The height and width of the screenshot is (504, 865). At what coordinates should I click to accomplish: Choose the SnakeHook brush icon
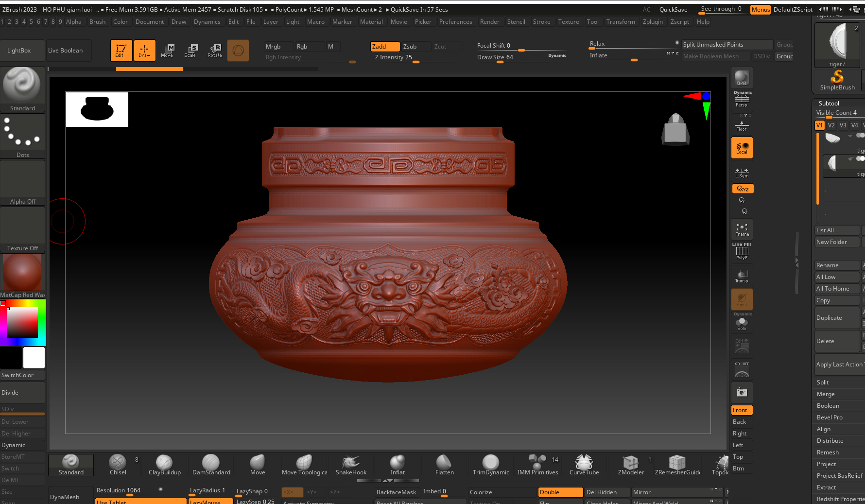click(x=351, y=464)
